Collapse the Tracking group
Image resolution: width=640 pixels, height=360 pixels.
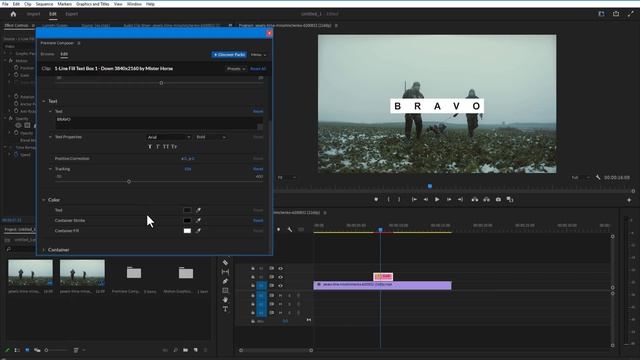click(x=50, y=169)
